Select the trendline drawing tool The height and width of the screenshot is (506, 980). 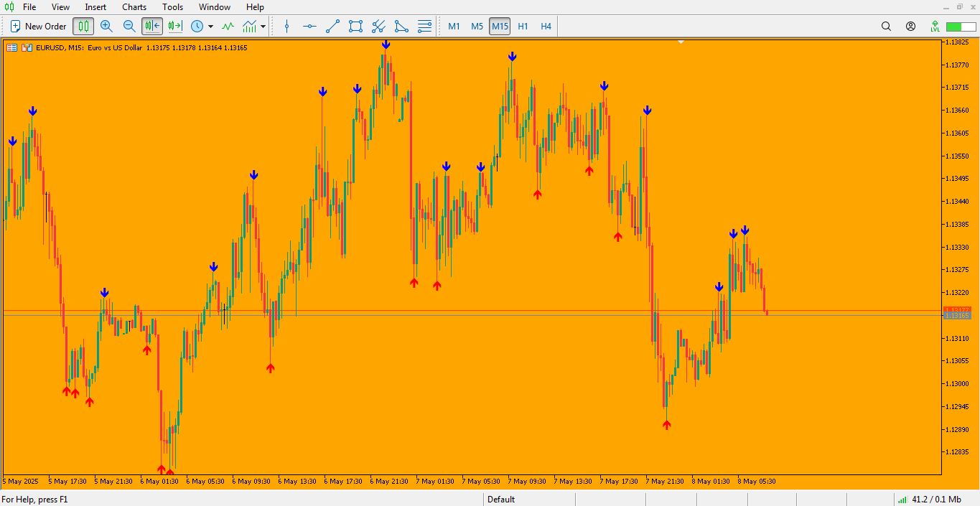pyautogui.click(x=332, y=27)
